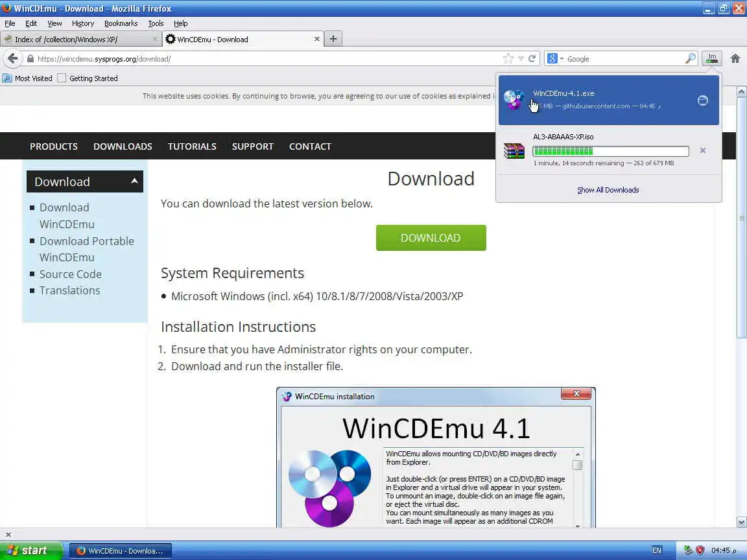The width and height of the screenshot is (747, 560).
Task: Click the network tray icon
Action: [688, 550]
